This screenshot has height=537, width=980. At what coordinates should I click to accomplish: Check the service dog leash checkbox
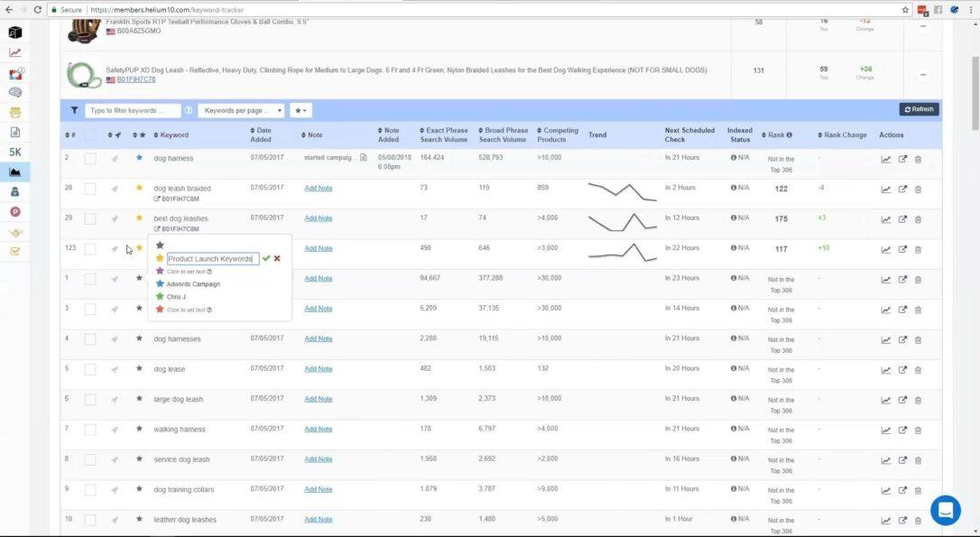[90, 459]
